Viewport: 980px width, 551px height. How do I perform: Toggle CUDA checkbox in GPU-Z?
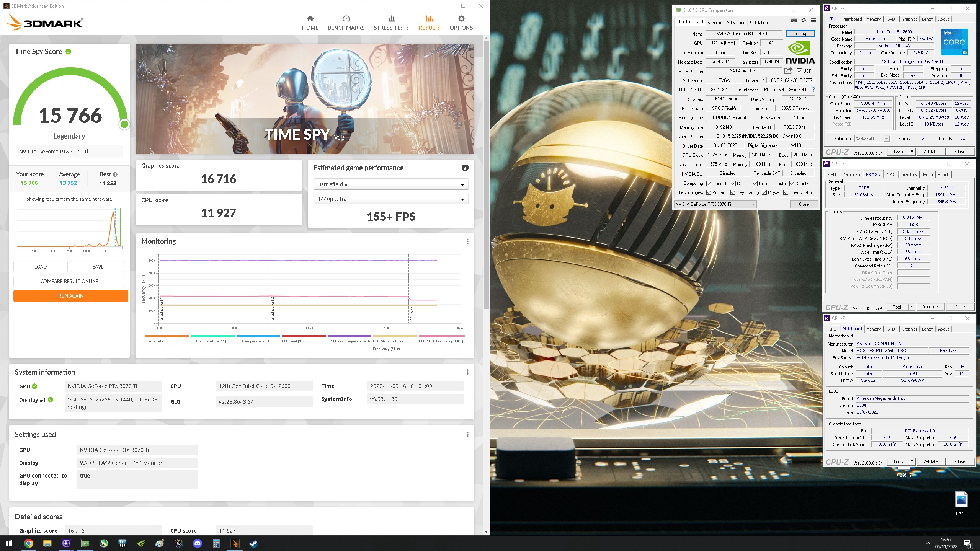(x=733, y=184)
